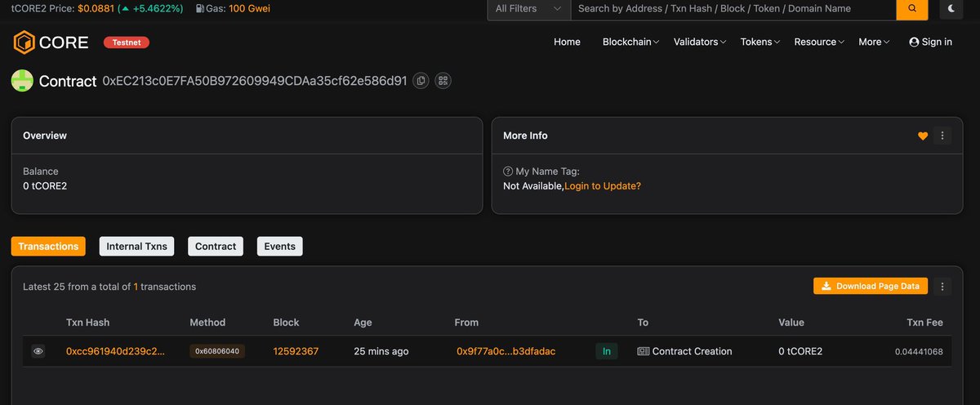Click the My Name Tag help icon
This screenshot has width=980, height=405.
click(507, 171)
